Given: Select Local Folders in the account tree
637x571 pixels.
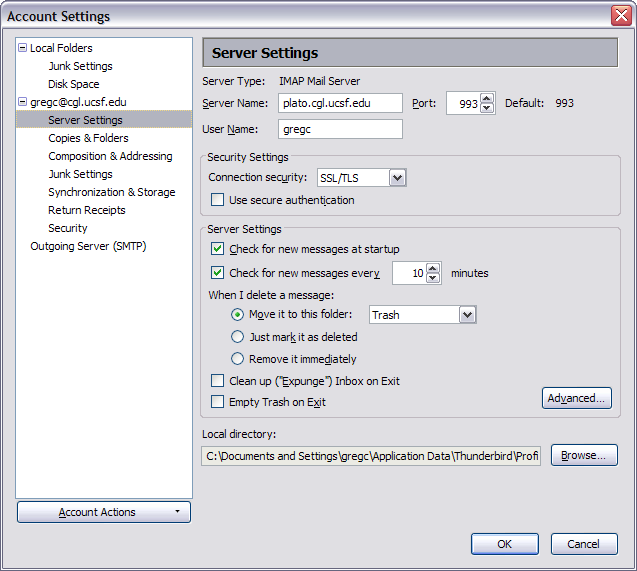Looking at the screenshot, I should click(x=61, y=48).
